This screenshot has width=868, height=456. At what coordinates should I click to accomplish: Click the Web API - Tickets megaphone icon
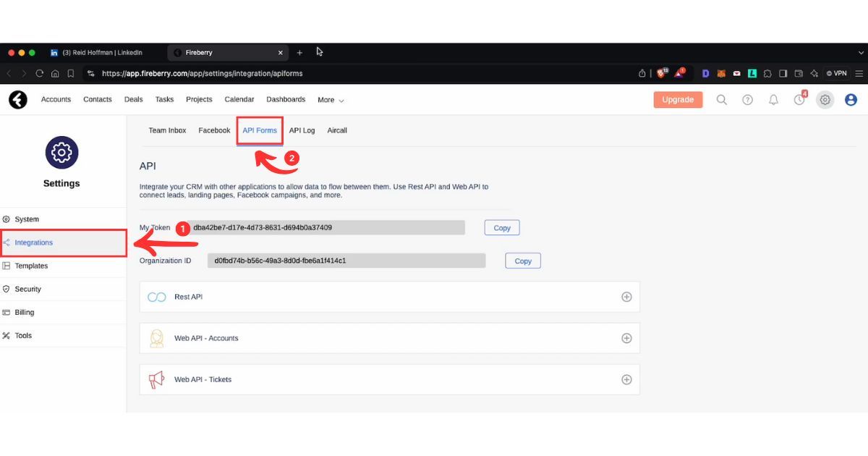click(157, 379)
